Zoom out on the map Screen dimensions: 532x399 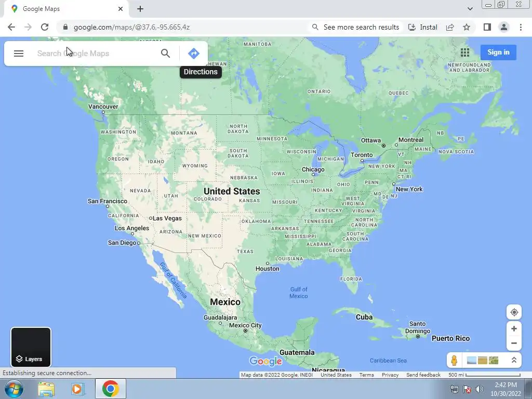pos(514,343)
